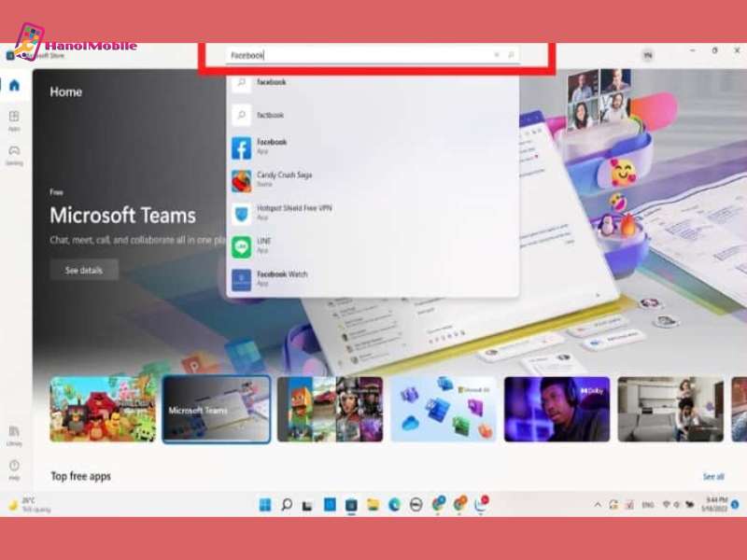This screenshot has width=747, height=560.
Task: Open Microsoft Store from taskbar
Action: (351, 505)
